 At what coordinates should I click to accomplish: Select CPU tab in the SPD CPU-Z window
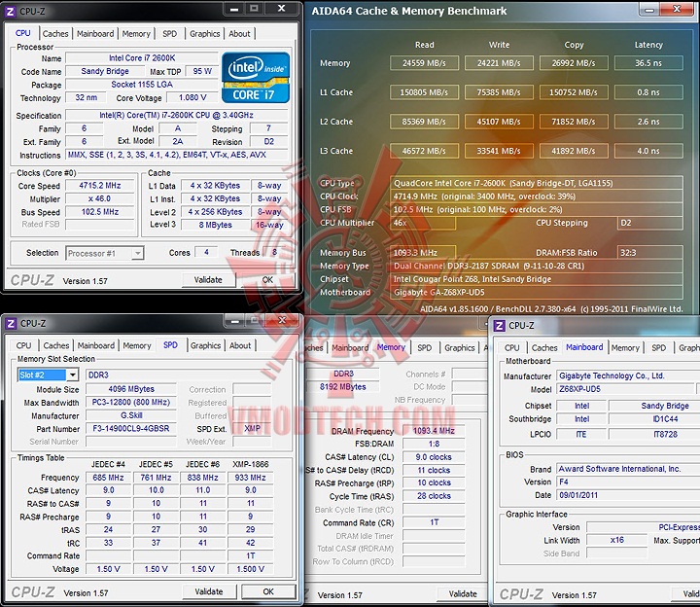(23, 345)
